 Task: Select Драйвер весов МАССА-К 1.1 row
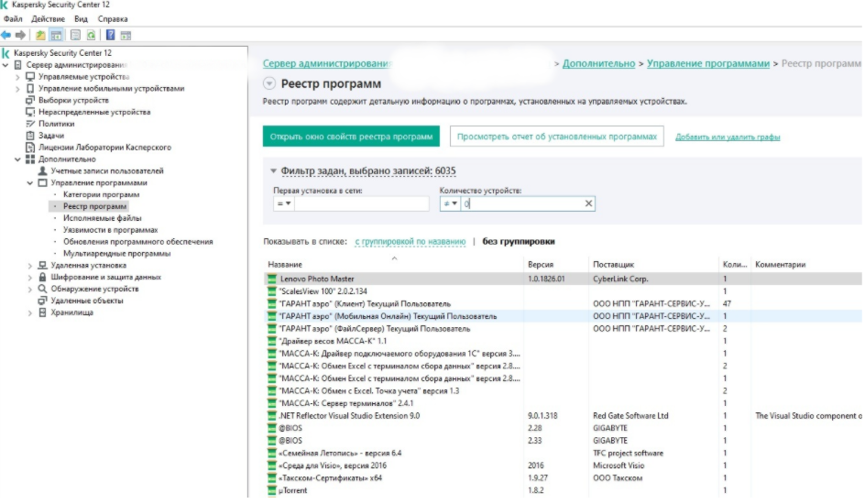point(563,341)
